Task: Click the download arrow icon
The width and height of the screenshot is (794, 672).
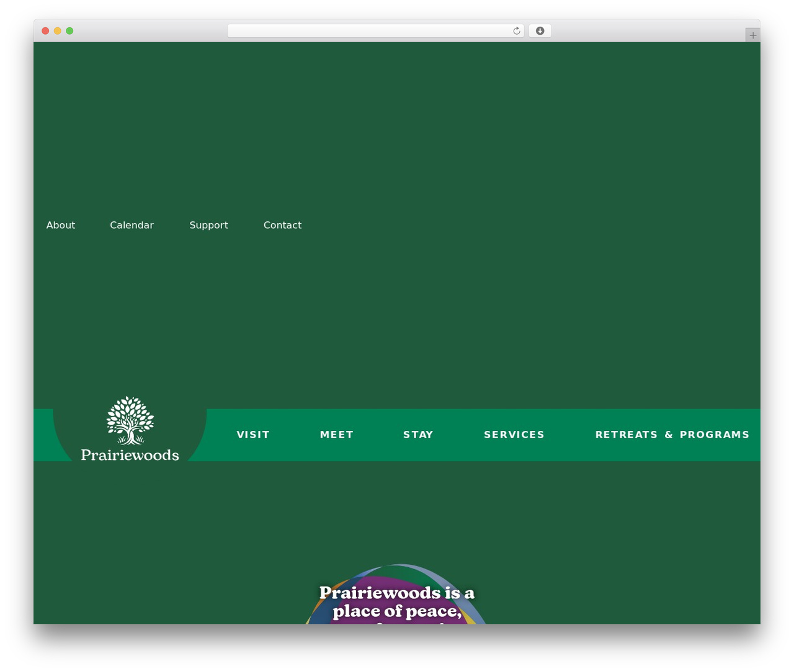Action: click(540, 31)
